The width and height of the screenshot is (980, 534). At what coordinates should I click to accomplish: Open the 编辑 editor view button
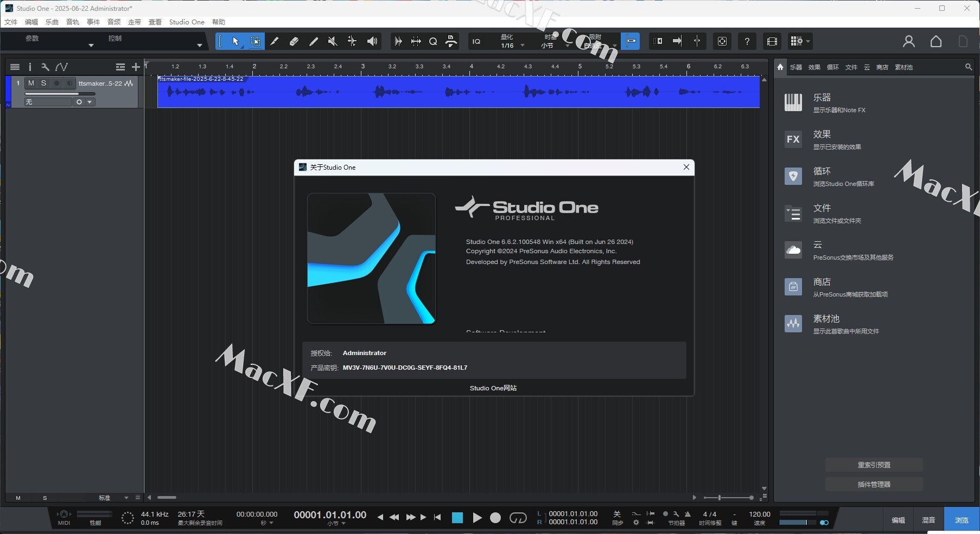click(x=898, y=520)
